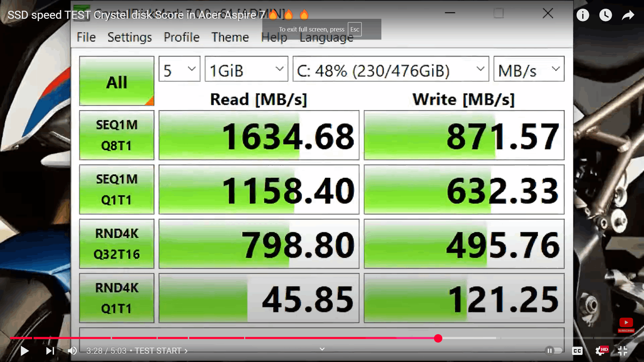Turn on closed captions
The width and height of the screenshot is (644, 362).
click(577, 351)
